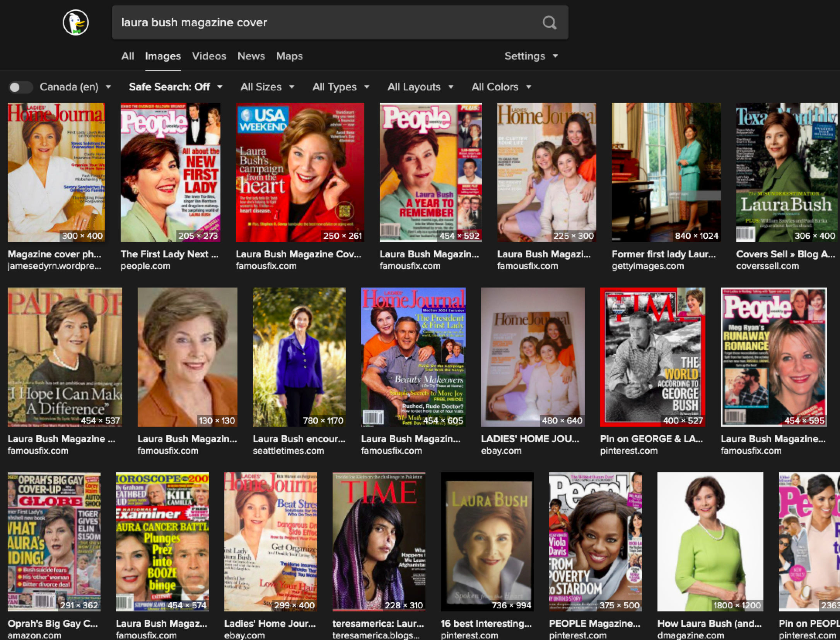The image size is (840, 640).
Task: Click '16 best Interesting...' result title
Action: tap(486, 624)
